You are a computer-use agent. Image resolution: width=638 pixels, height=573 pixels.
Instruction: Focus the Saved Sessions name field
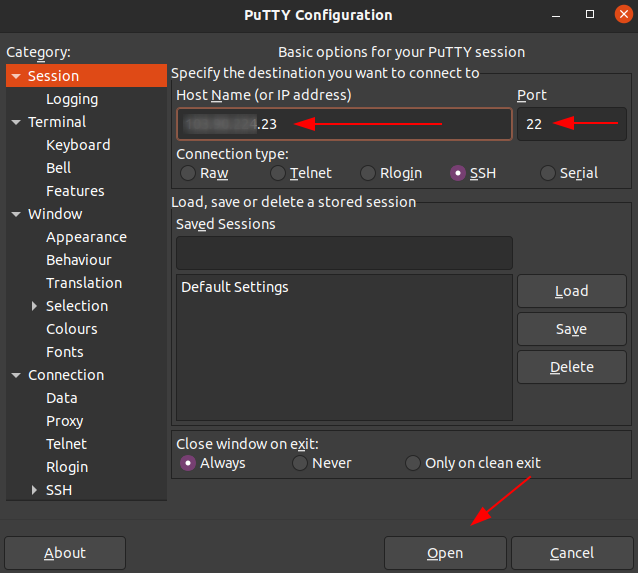[x=344, y=253]
